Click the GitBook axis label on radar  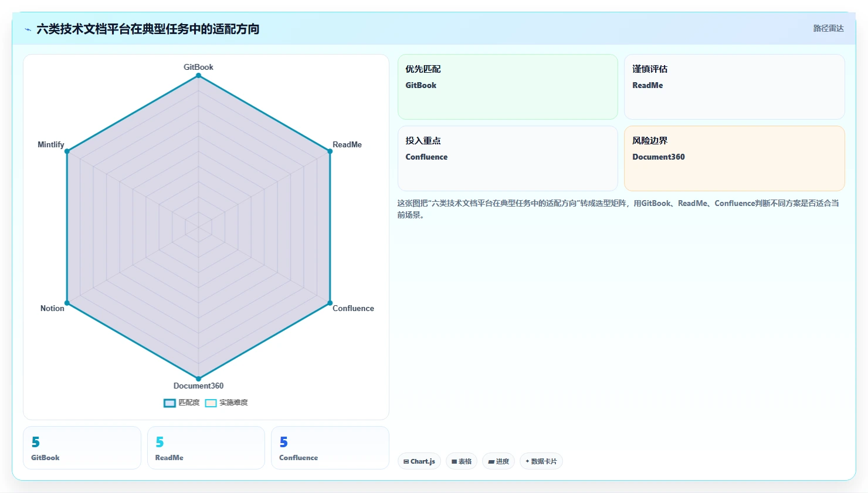pyautogui.click(x=198, y=67)
